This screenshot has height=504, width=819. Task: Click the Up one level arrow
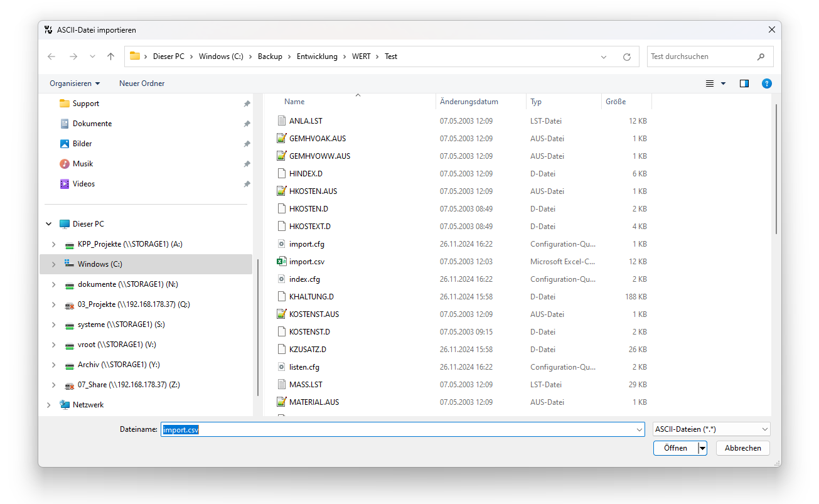coord(111,56)
